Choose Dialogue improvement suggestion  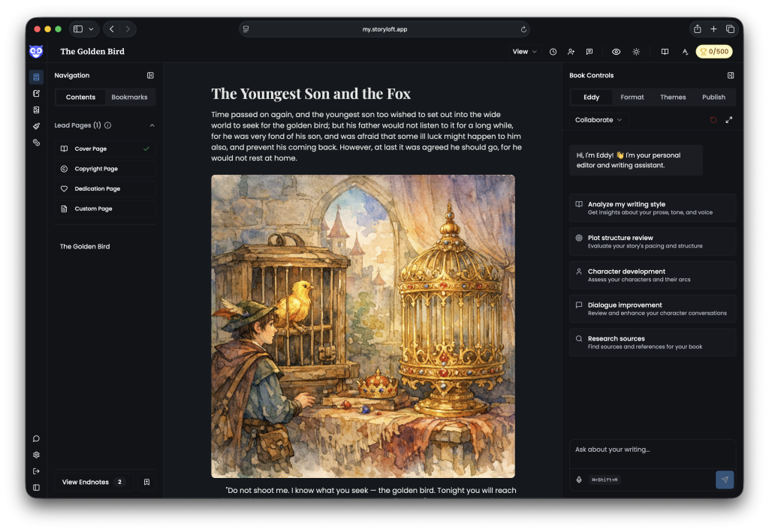click(x=653, y=308)
